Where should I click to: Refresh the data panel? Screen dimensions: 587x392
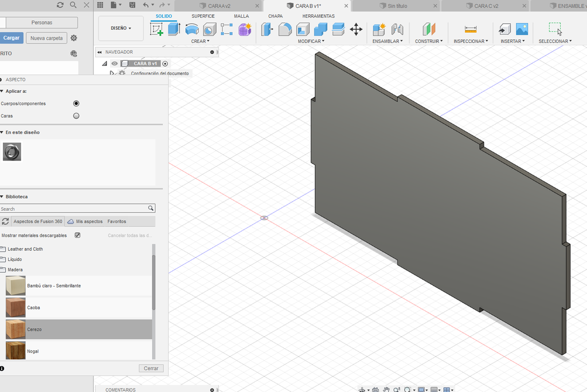point(60,5)
